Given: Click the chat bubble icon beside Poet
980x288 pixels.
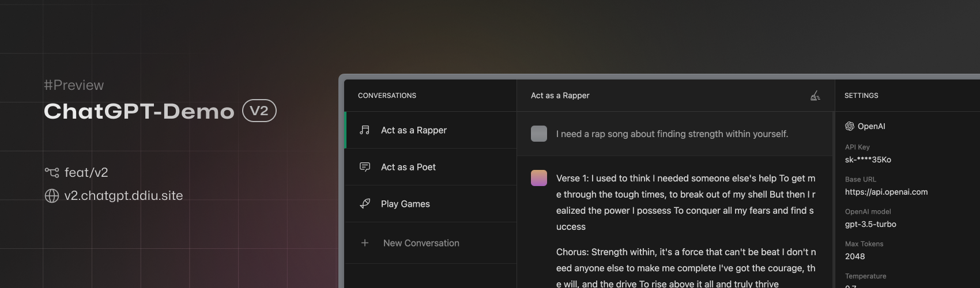Looking at the screenshot, I should click(365, 167).
